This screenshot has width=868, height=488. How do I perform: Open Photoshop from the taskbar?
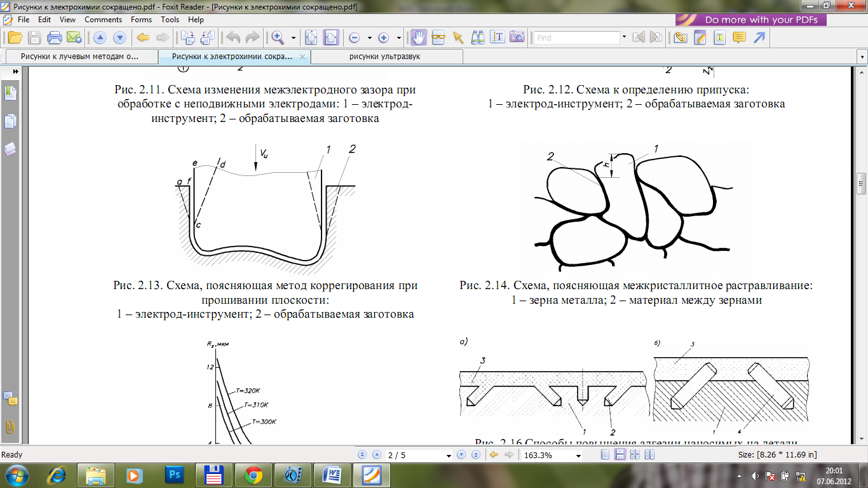click(x=173, y=475)
